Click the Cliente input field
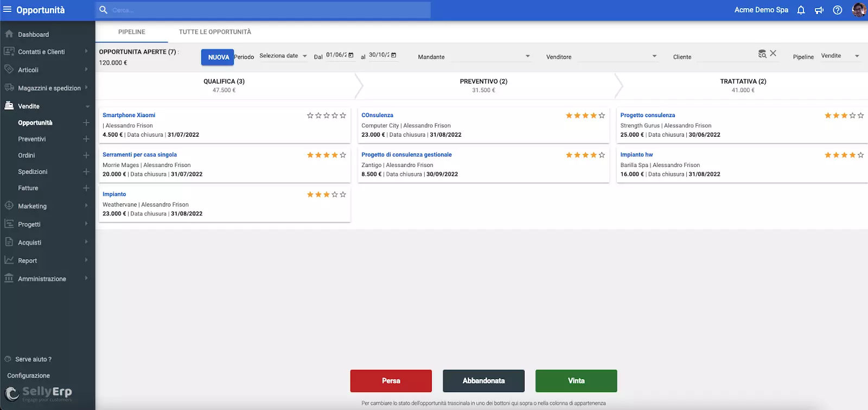868x410 pixels. pos(726,56)
